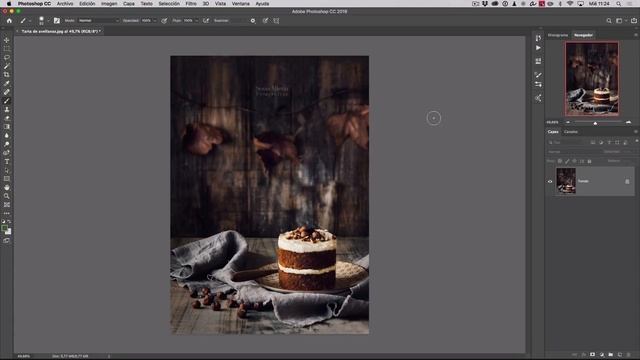
Task: Select the Eraser tool
Action: pos(7,118)
